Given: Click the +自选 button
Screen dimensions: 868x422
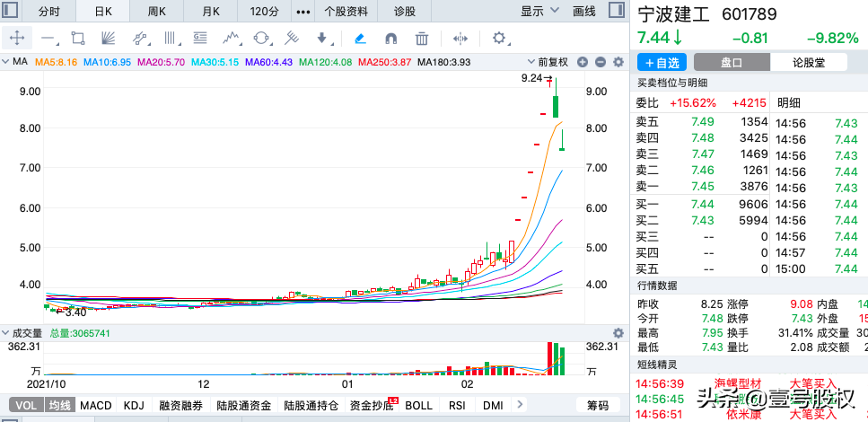Looking at the screenshot, I should tap(661, 62).
